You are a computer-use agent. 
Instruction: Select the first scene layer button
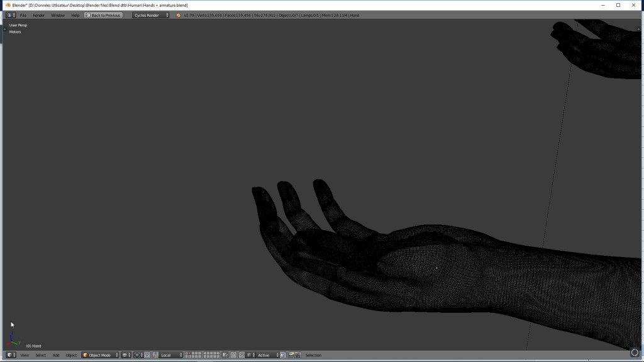[x=187, y=354]
